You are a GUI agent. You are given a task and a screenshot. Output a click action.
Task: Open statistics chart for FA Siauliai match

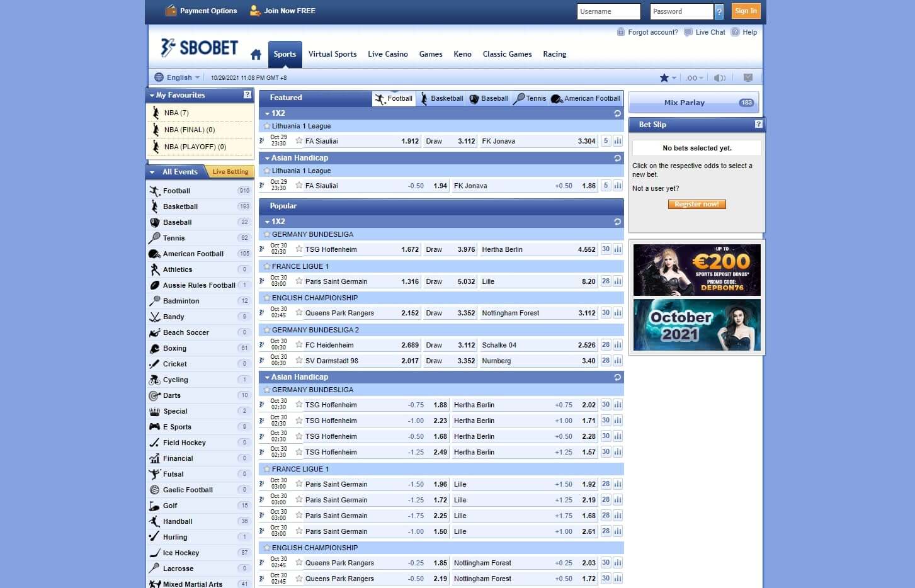coord(618,141)
